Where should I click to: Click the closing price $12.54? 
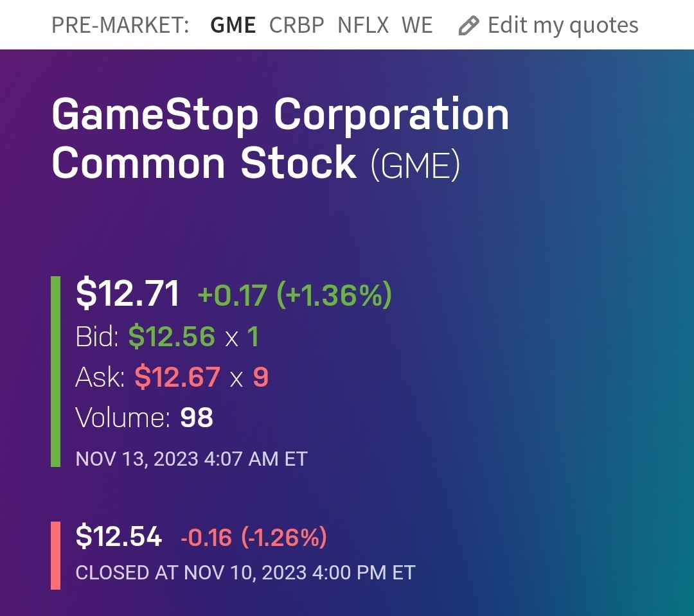(x=119, y=536)
